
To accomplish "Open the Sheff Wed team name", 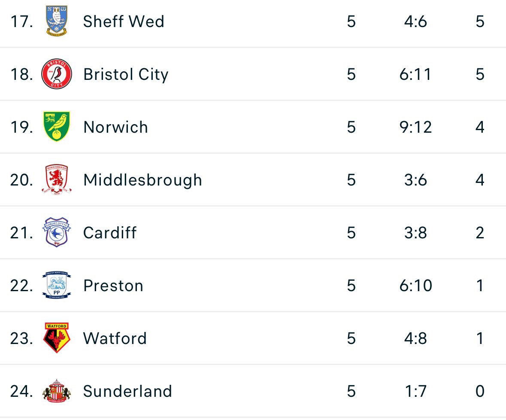I will click(x=124, y=21).
